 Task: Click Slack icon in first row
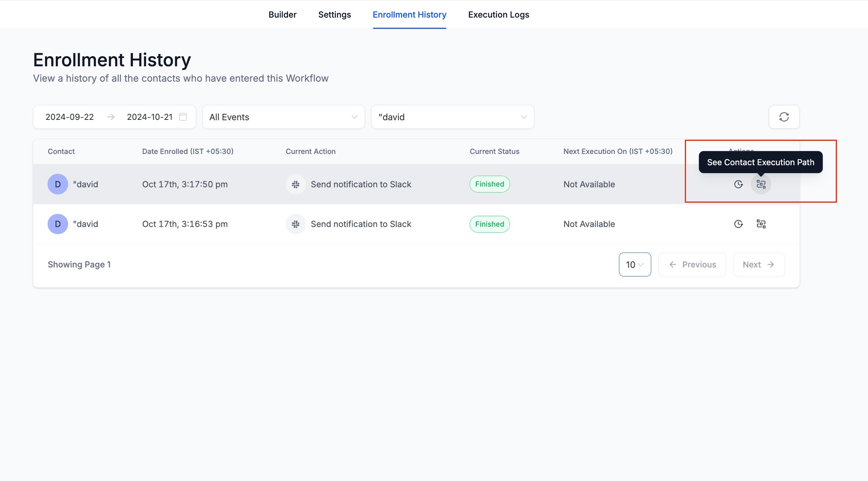(295, 184)
